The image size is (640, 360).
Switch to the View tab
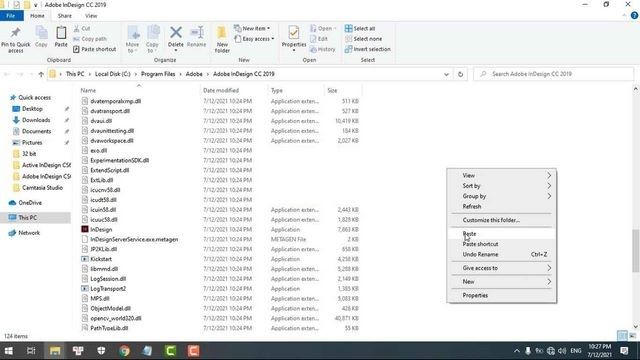coord(91,16)
